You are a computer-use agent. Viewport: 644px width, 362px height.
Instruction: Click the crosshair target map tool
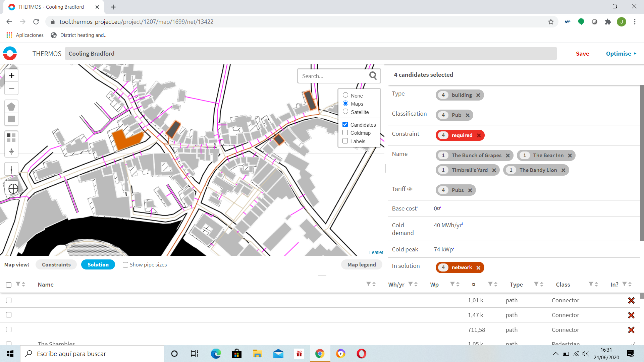[11, 151]
